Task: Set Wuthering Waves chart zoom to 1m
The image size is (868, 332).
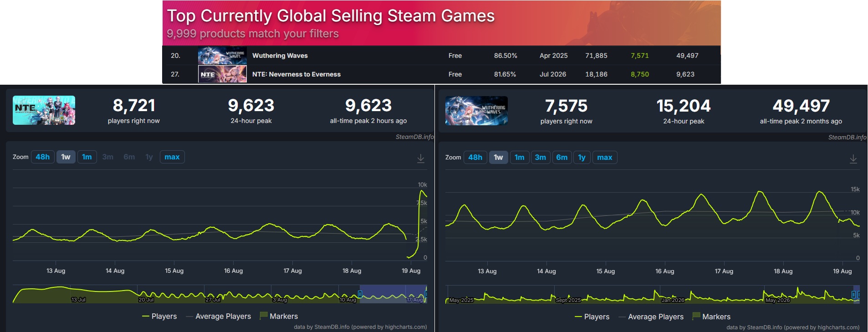Action: pyautogui.click(x=520, y=158)
